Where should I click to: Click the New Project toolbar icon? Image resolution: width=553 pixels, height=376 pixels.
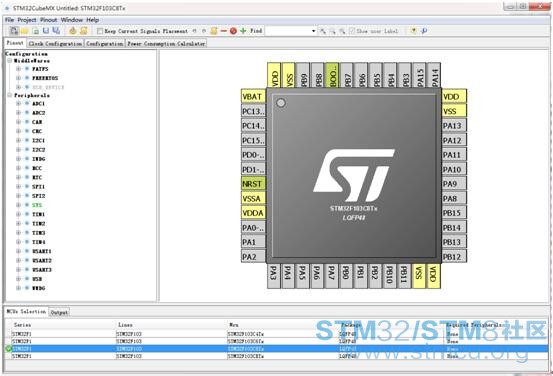14,31
